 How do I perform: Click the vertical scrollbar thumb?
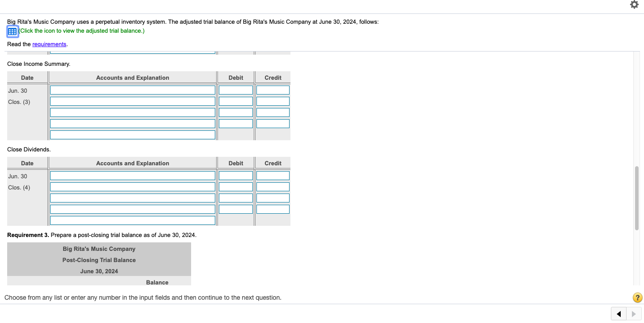pos(636,198)
